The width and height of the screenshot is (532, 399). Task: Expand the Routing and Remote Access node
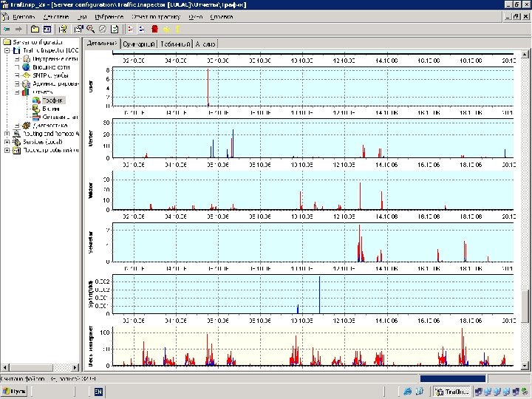click(x=7, y=133)
